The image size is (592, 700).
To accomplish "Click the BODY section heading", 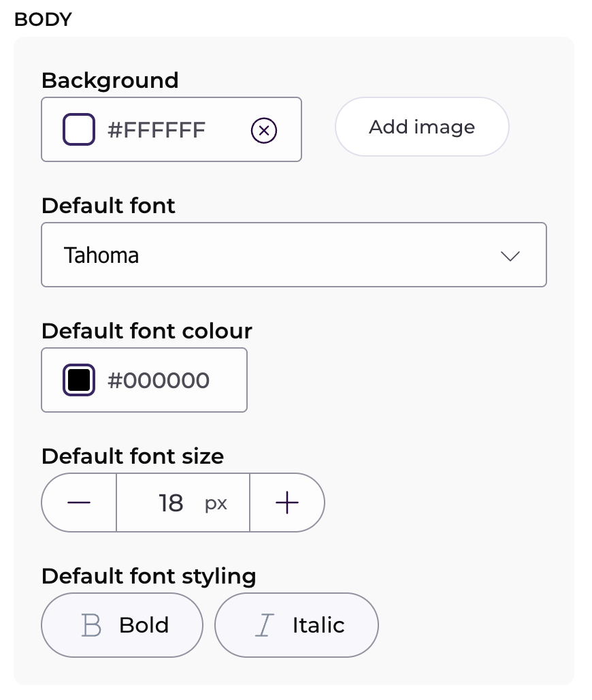I will coord(43,19).
